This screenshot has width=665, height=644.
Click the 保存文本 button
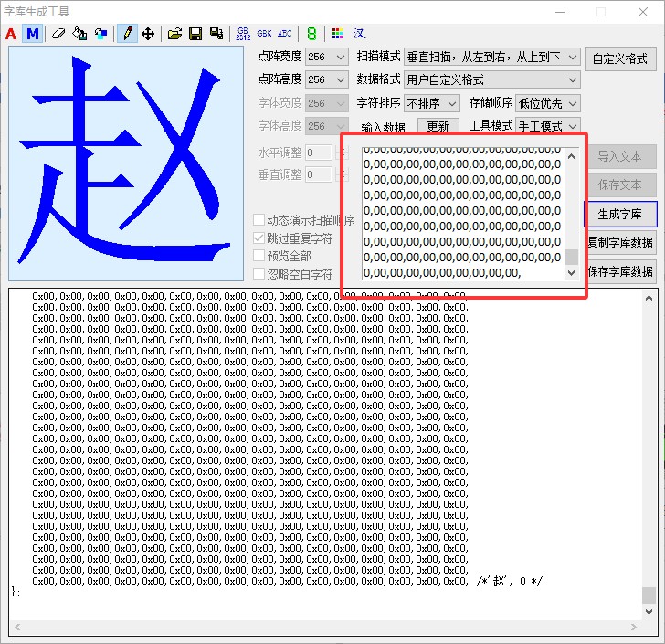click(x=620, y=185)
